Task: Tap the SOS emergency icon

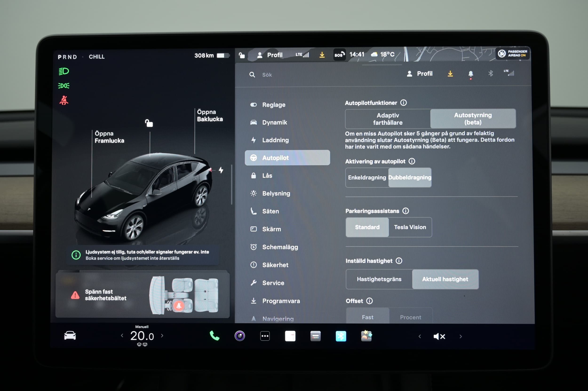Action: click(x=340, y=55)
